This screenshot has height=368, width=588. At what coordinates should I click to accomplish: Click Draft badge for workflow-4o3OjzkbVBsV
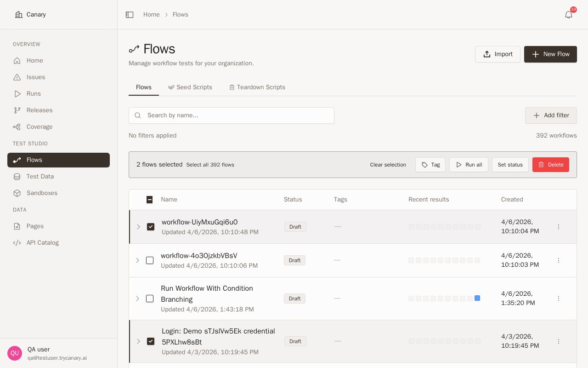(x=294, y=260)
